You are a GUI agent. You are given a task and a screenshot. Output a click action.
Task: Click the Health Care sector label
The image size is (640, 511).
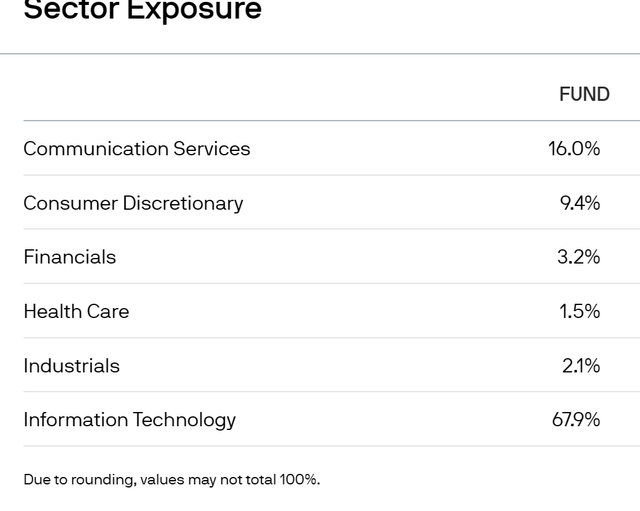coord(76,311)
